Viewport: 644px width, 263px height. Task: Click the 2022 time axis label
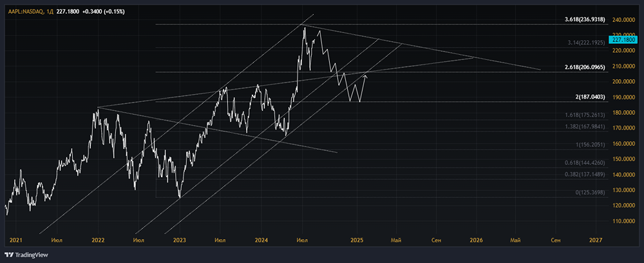pyautogui.click(x=98, y=240)
